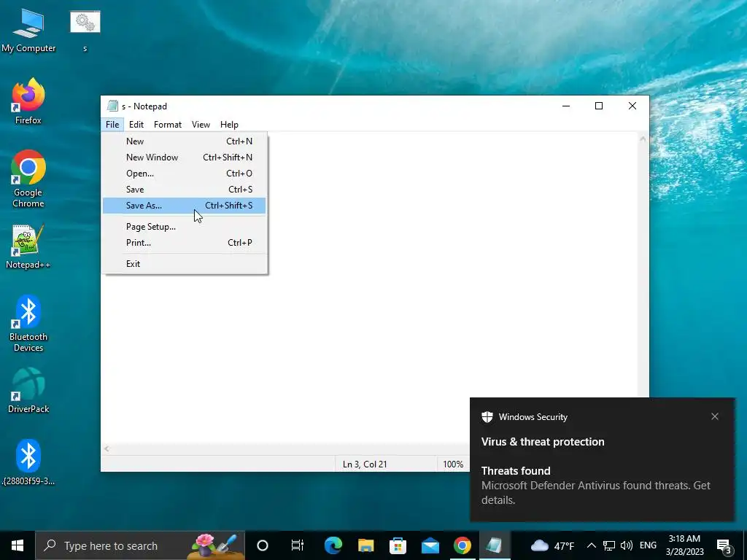
Task: Open File Explorer from taskbar
Action: point(366,545)
